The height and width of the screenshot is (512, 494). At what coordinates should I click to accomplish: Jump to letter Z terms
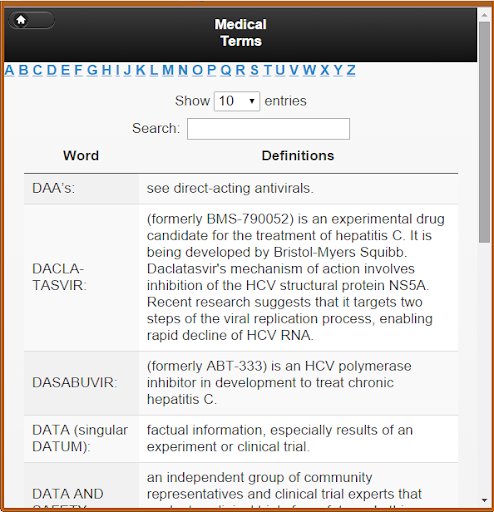(x=351, y=70)
